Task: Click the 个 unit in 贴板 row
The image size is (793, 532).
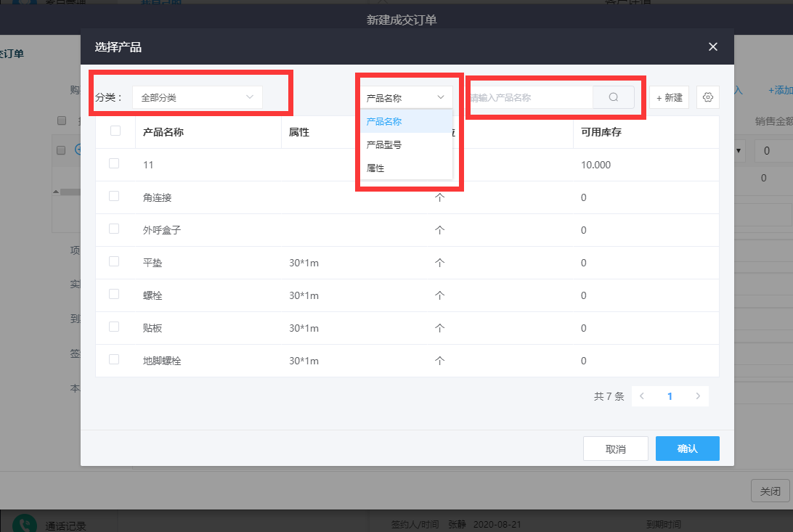Action: [x=439, y=328]
